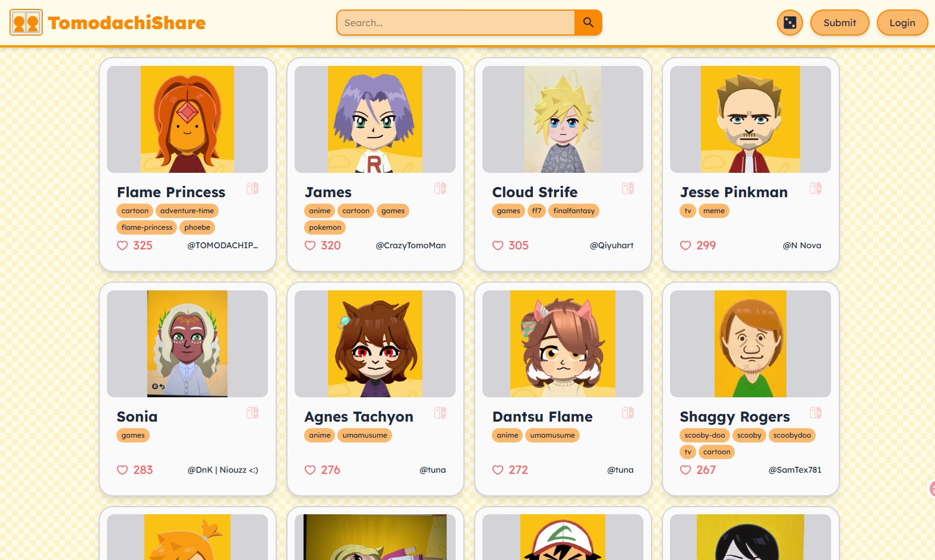Select the adventure-time tag

(187, 211)
